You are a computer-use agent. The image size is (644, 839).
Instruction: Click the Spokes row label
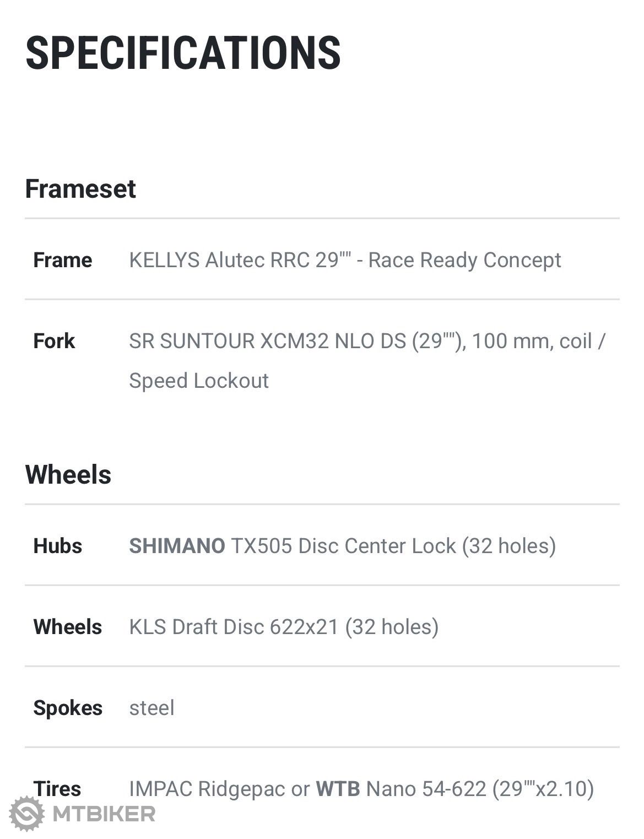pyautogui.click(x=68, y=708)
